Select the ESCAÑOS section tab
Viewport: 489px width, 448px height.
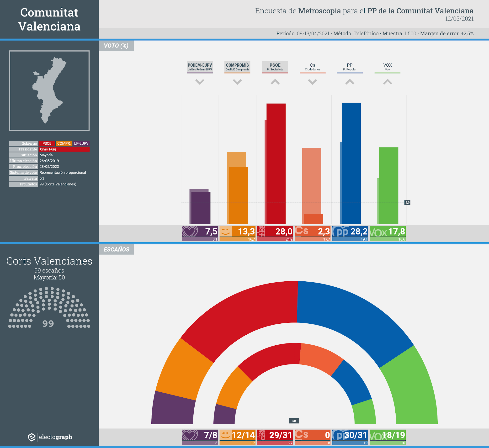(x=116, y=249)
